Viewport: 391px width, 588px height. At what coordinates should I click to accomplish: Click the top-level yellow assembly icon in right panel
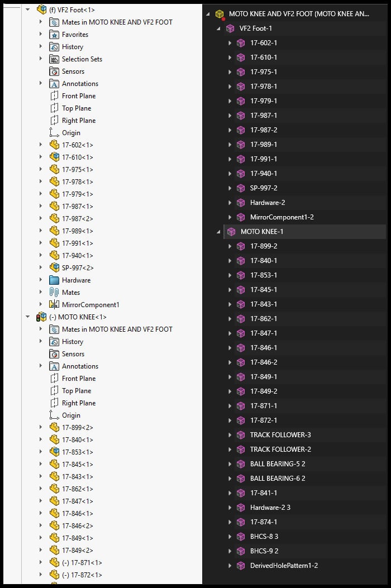(x=220, y=14)
